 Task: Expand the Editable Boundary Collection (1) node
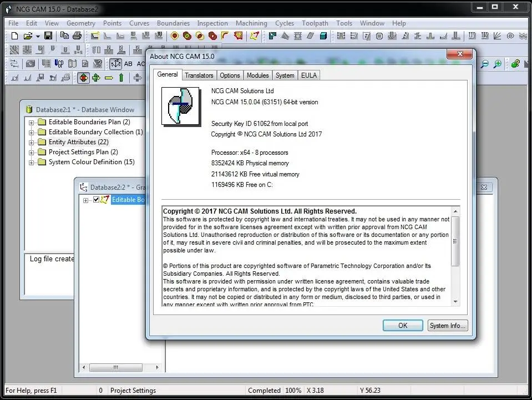[x=31, y=133]
